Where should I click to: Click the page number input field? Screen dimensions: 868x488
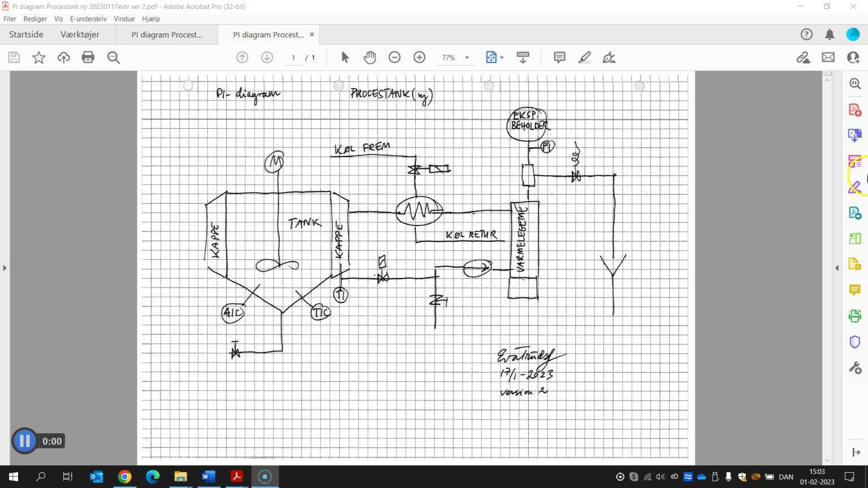click(293, 57)
